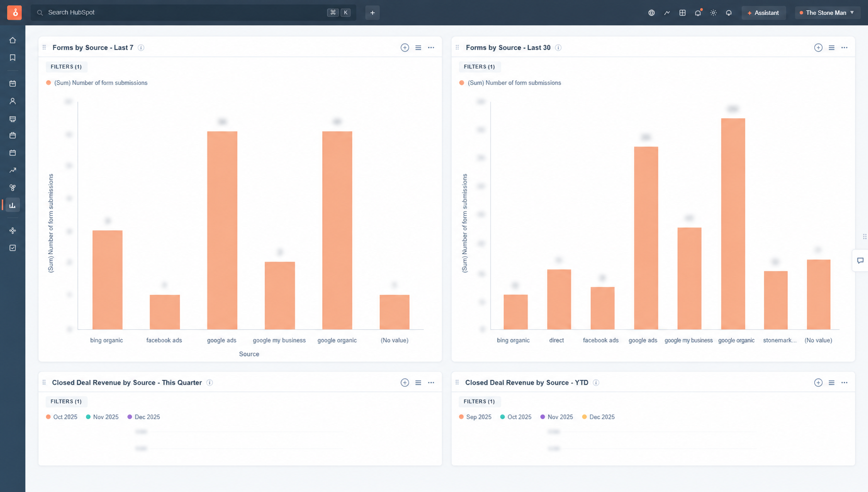Open the marketplace grid icon in top bar
Viewport: 868px width, 492px height.
tap(682, 13)
